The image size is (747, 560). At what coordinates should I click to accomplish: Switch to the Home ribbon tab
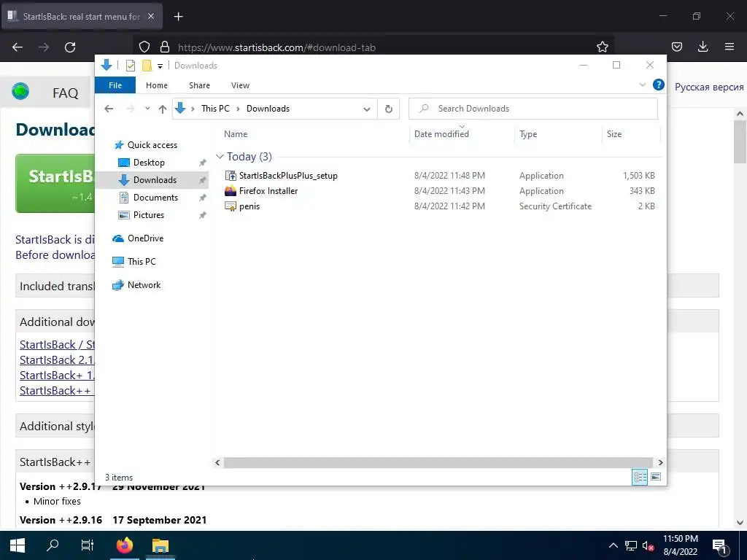point(157,85)
